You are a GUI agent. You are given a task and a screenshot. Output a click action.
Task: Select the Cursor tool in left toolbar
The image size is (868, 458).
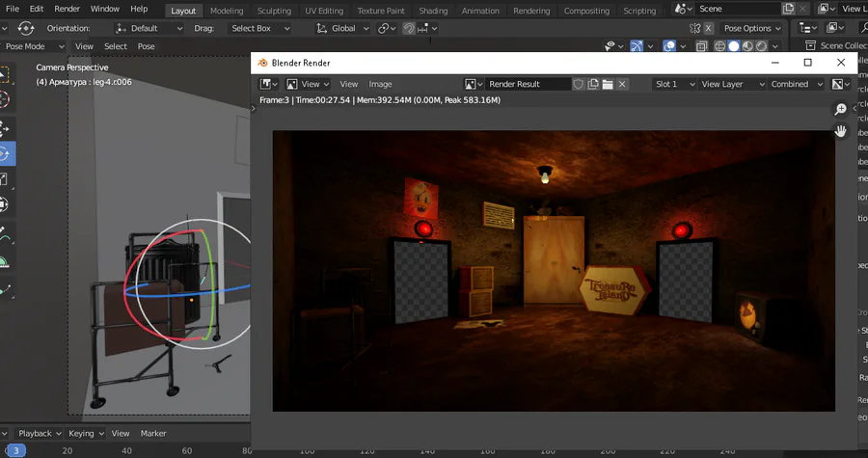5,99
